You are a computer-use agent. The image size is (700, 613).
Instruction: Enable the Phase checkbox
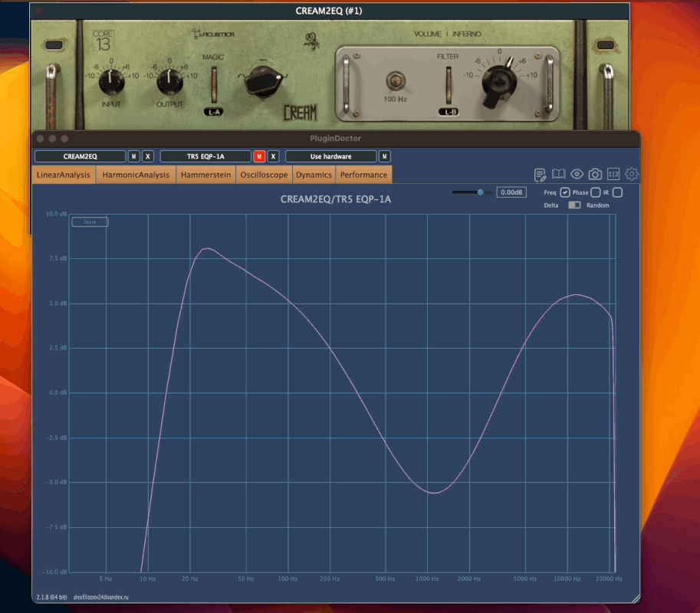pos(595,192)
